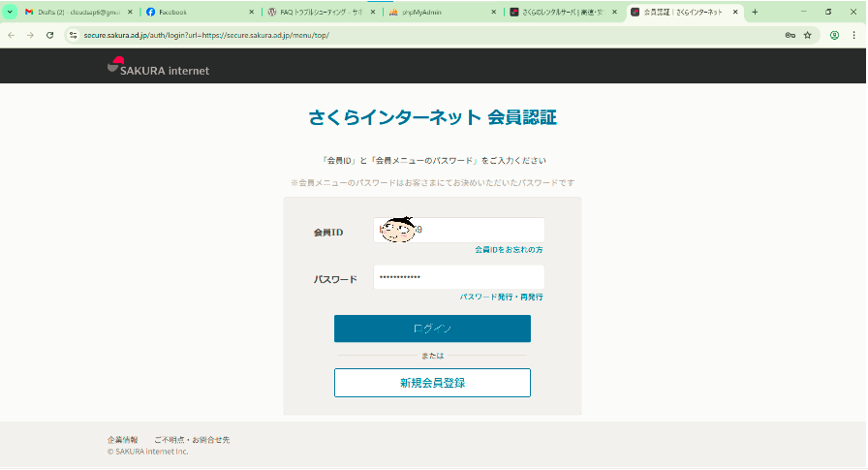
Task: Close the Facebook tab
Action: pos(251,12)
